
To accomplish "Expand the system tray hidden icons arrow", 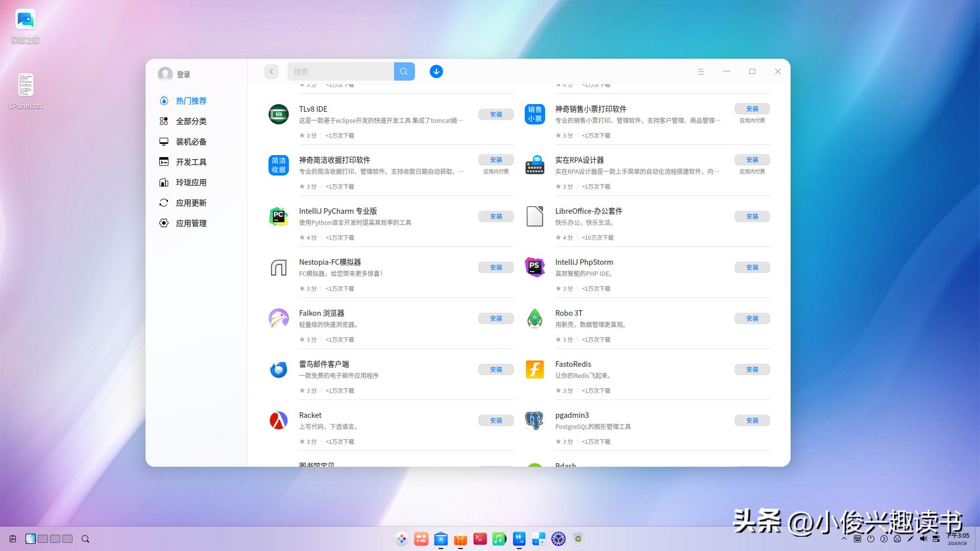I will coord(844,539).
